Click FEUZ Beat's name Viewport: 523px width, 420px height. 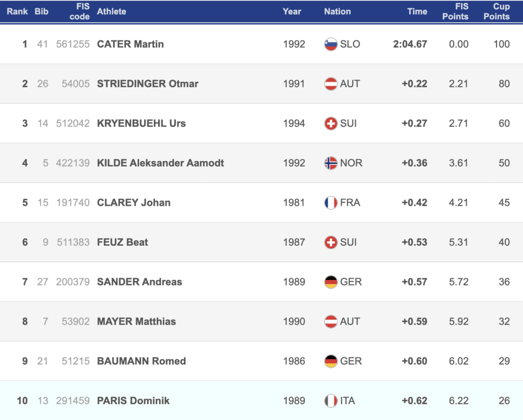pyautogui.click(x=123, y=242)
